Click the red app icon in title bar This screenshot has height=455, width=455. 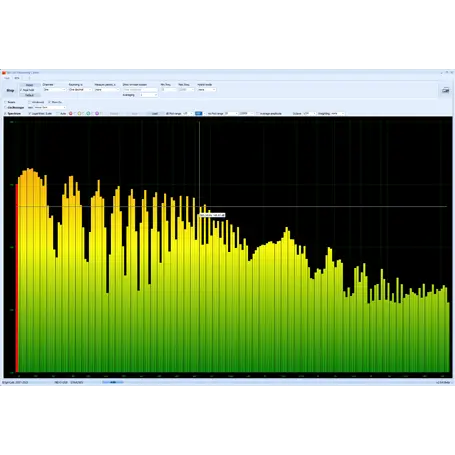(x=4, y=72)
